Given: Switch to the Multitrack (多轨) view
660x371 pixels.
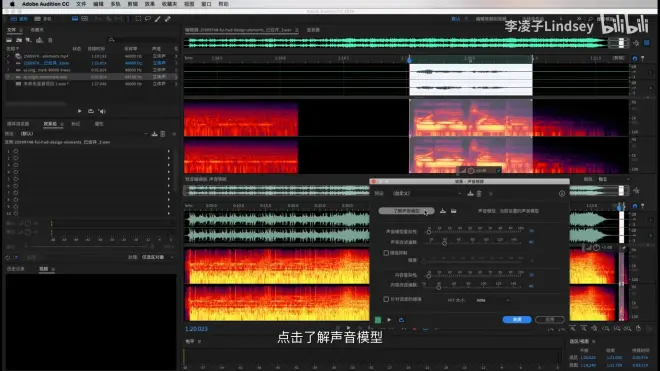Looking at the screenshot, I should point(43,19).
